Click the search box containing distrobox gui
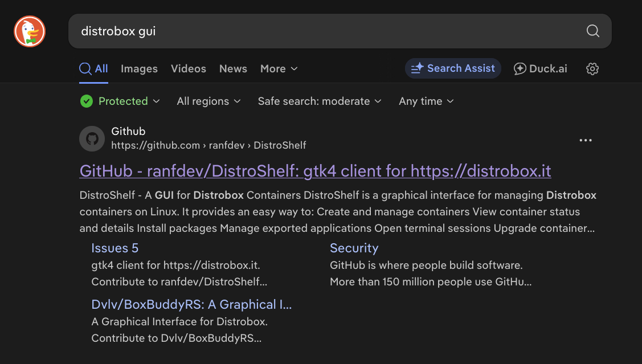642x364 pixels. tap(325, 31)
